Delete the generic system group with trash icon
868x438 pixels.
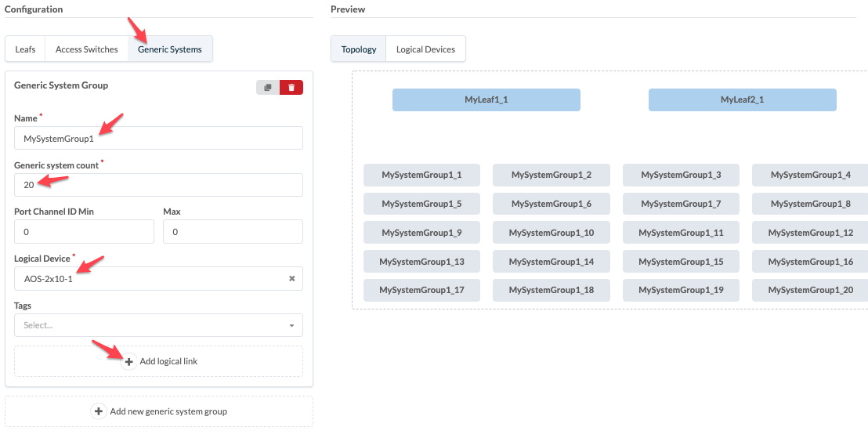[291, 87]
